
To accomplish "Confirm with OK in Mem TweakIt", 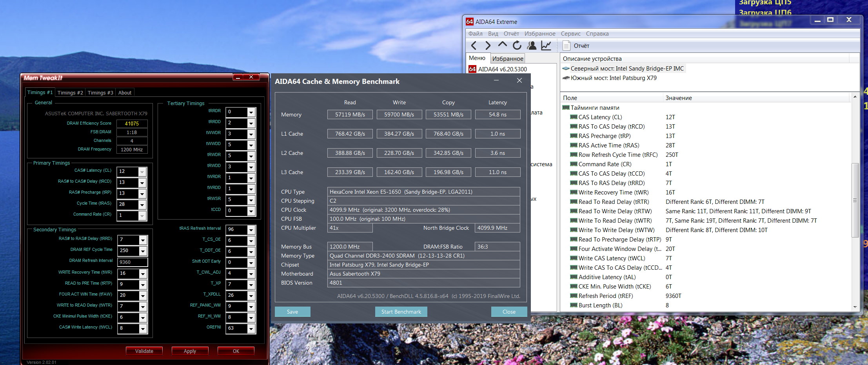I will tap(236, 351).
